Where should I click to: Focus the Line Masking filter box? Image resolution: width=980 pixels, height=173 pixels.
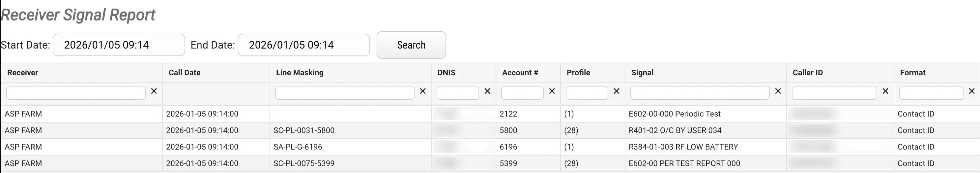point(344,93)
